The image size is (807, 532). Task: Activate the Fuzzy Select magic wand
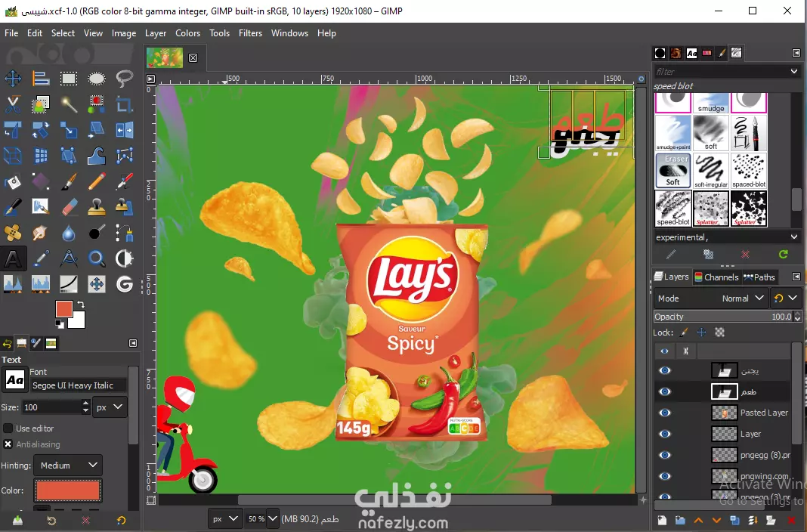pyautogui.click(x=69, y=104)
